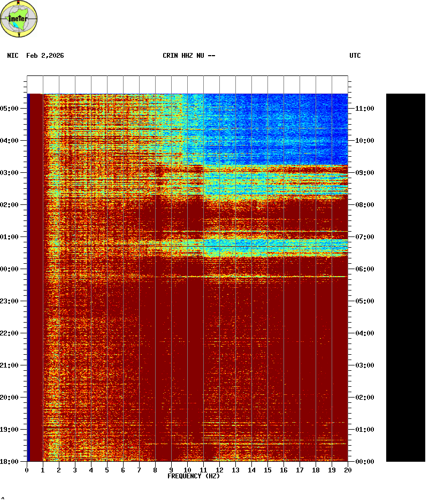Click the NIC network label
429x504 pixels.
pyautogui.click(x=12, y=56)
